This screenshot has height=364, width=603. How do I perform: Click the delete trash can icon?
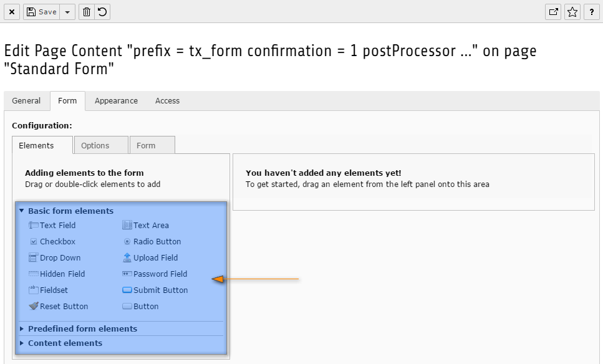[87, 12]
